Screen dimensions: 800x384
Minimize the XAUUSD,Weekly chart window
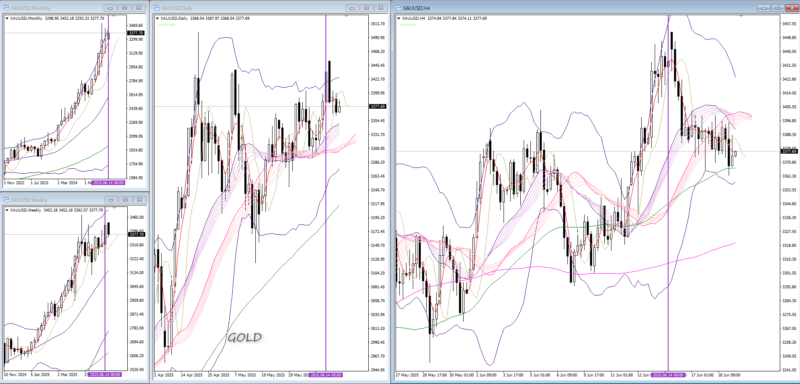click(x=110, y=200)
